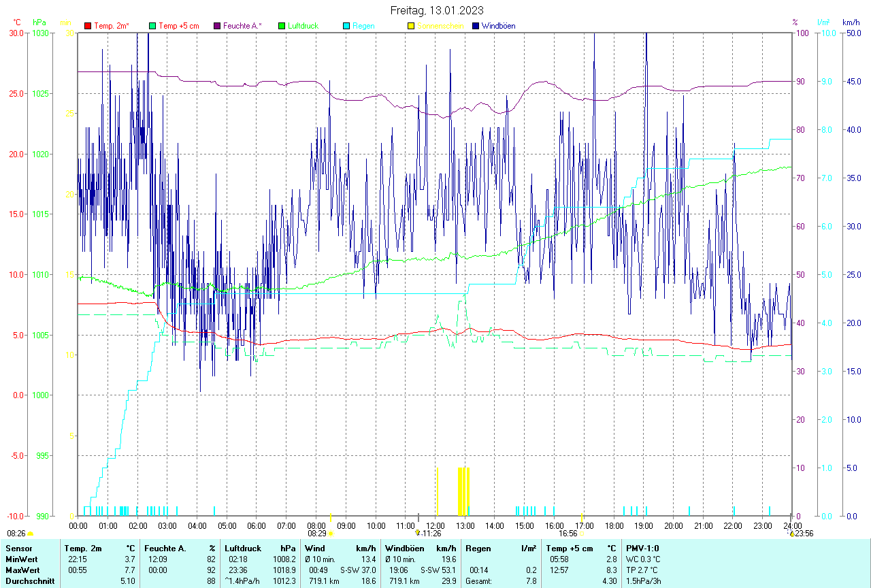Click the 'PMV-1:0' table header
Viewport: 871px width, 588px height.
(642, 549)
